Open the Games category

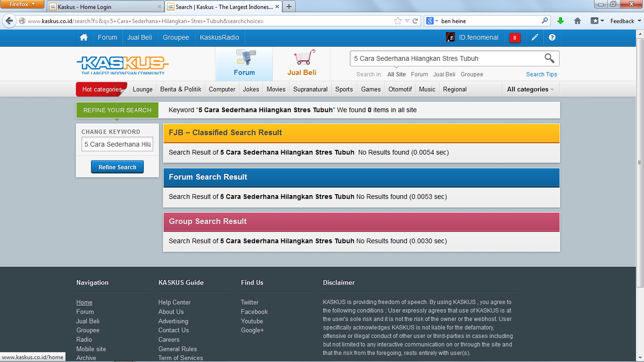tap(371, 89)
